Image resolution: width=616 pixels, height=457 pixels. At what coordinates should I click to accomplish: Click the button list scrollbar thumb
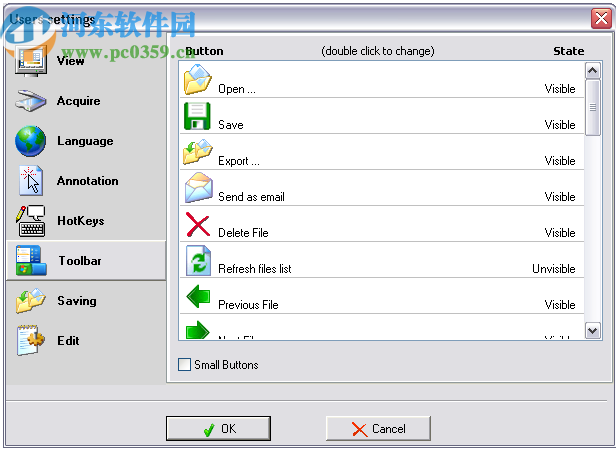[x=592, y=108]
